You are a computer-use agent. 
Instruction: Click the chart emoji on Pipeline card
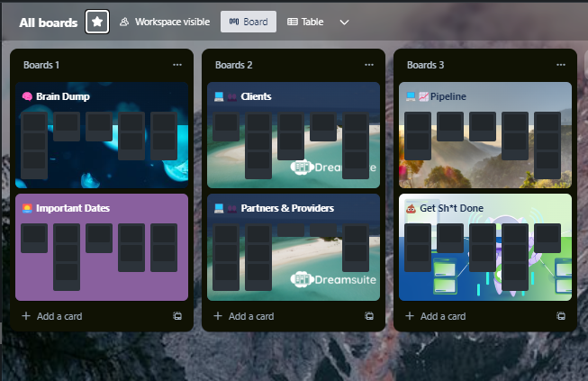(x=423, y=96)
